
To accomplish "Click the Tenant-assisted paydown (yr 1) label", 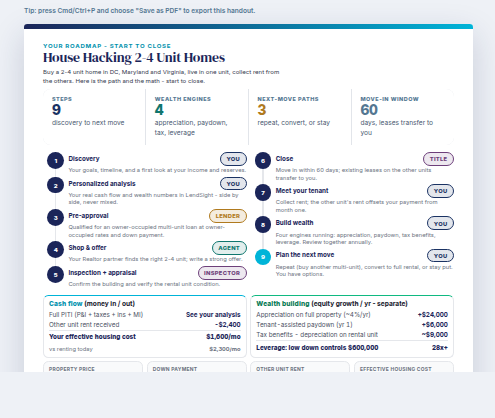I will tap(304, 325).
